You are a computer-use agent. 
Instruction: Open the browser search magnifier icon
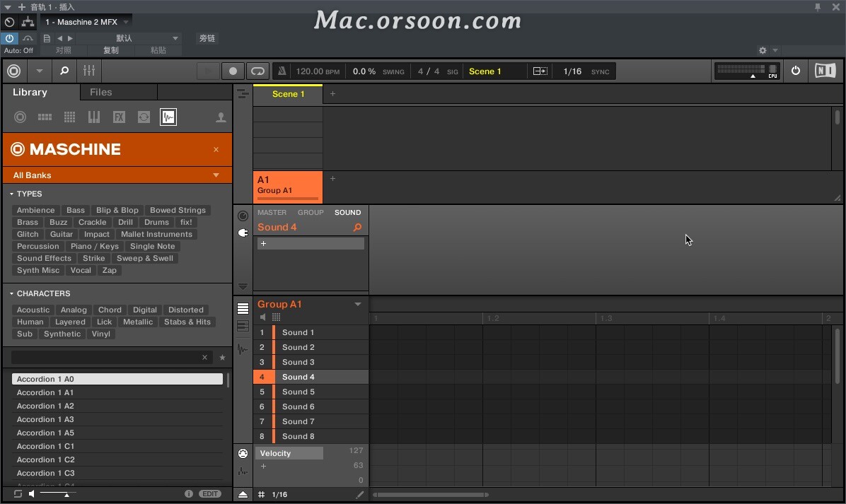click(x=64, y=71)
